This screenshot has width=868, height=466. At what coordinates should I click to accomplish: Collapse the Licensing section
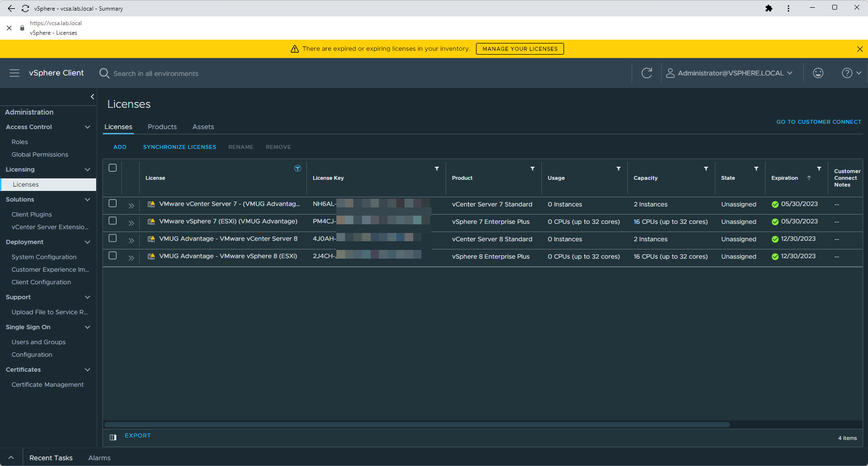pos(87,170)
